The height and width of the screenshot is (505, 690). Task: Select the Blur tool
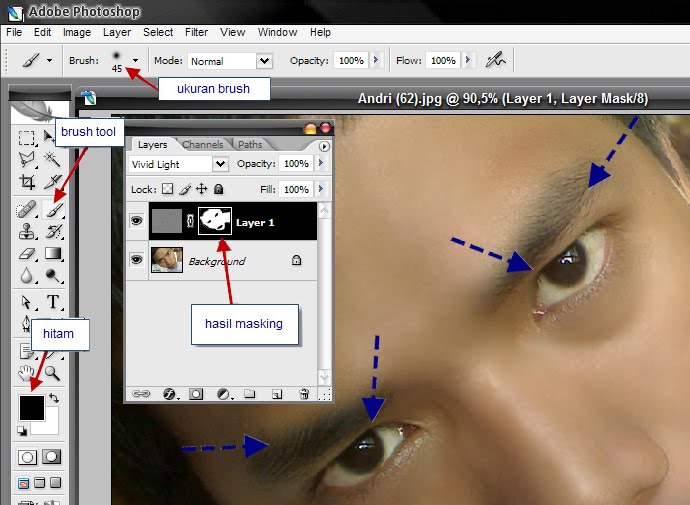[x=26, y=276]
